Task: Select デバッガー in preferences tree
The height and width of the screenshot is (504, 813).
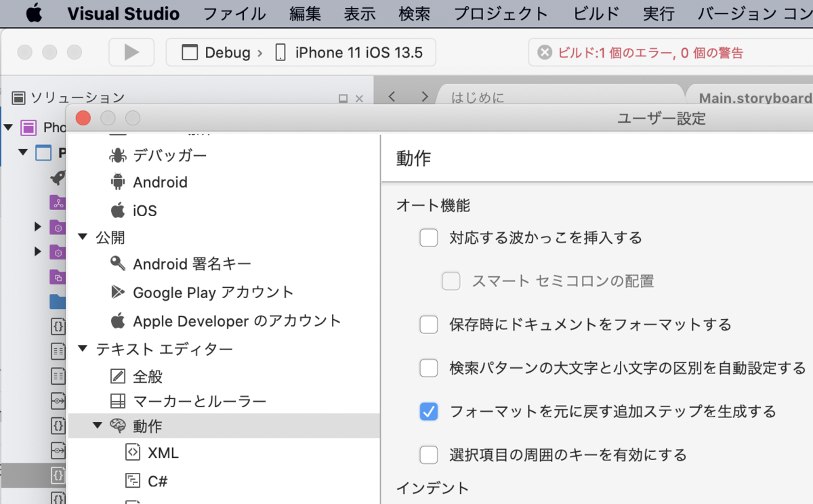Action: pyautogui.click(x=170, y=155)
